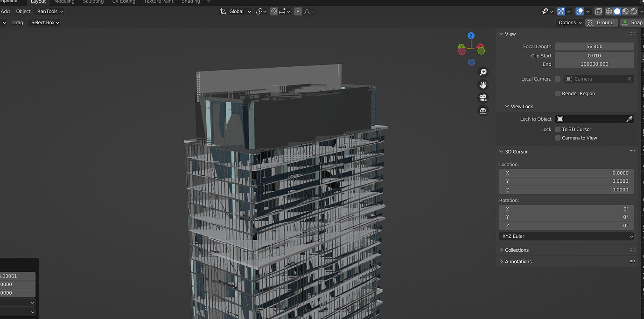
Task: Add a new workspace with plus
Action: [x=209, y=2]
